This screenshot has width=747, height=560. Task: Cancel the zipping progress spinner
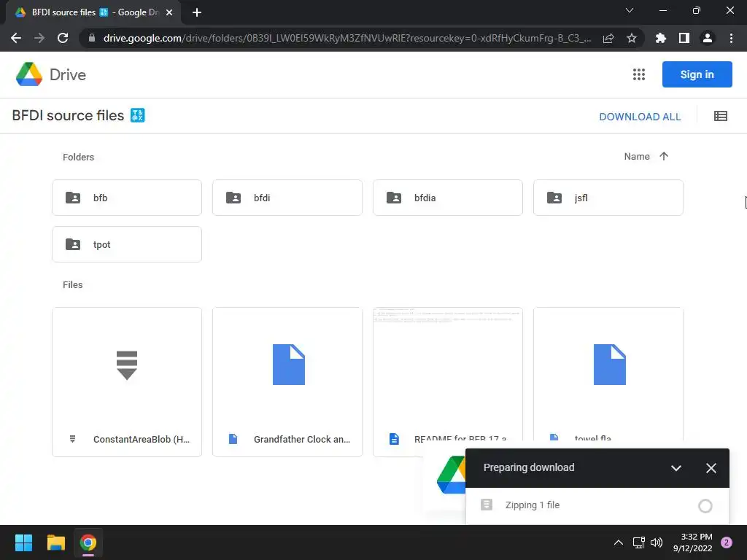coord(705,506)
